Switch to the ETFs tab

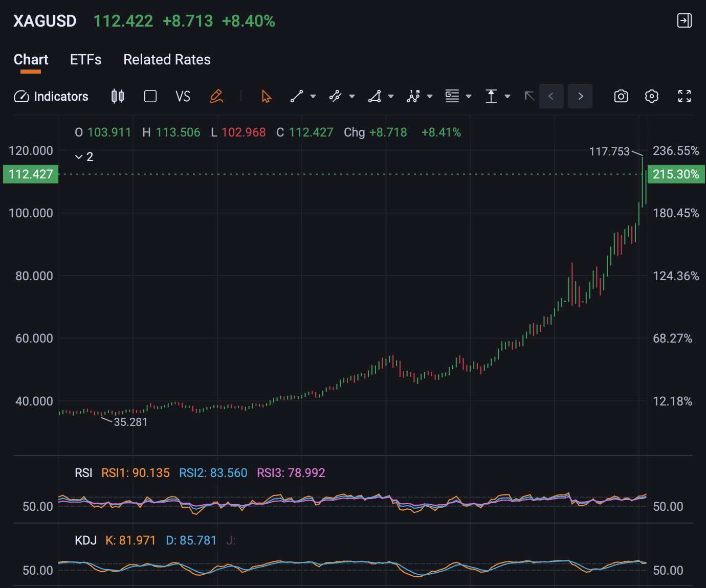point(85,59)
